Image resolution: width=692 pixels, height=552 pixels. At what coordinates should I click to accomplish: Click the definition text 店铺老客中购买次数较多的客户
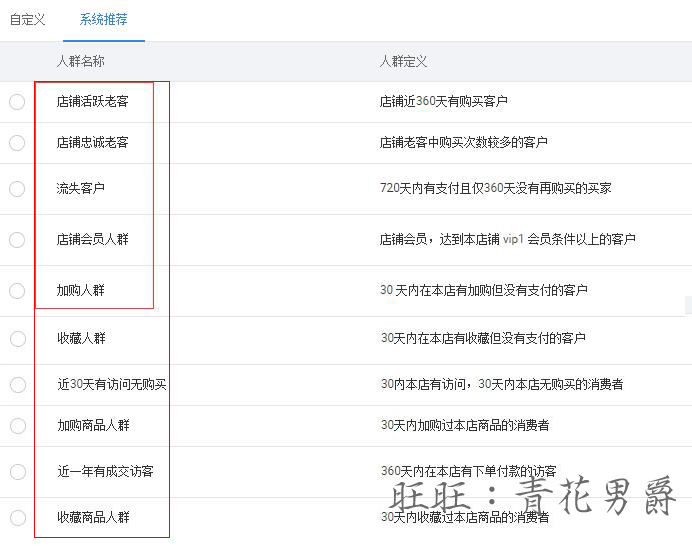(463, 143)
